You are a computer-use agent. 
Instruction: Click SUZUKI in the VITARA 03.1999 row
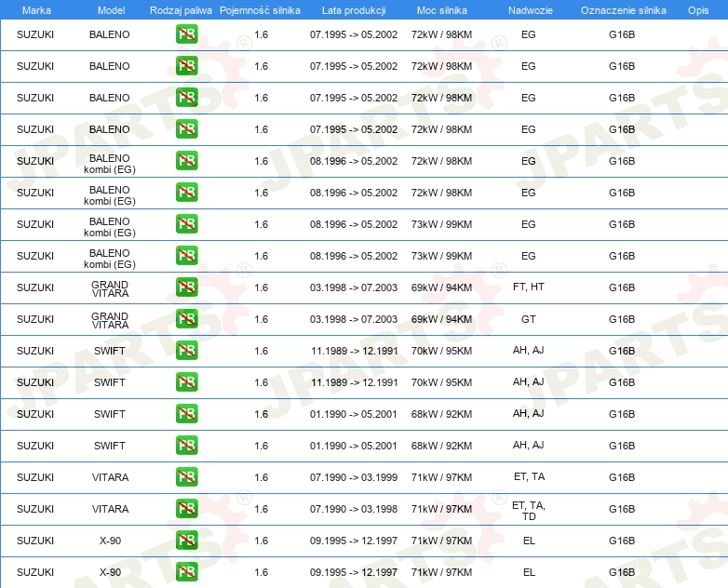[x=35, y=477]
